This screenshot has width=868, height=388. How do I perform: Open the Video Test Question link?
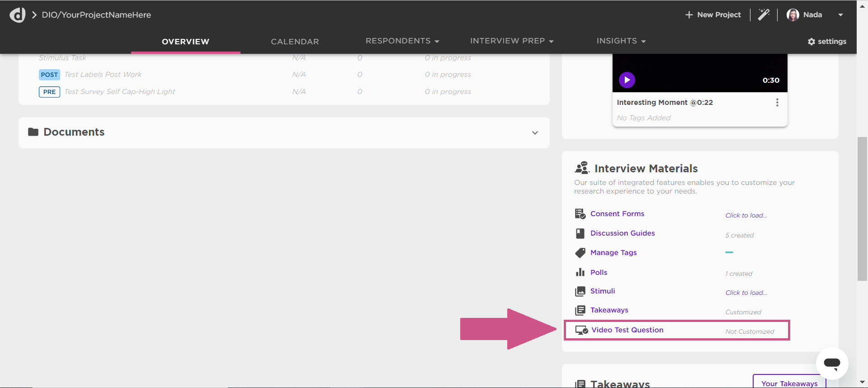pyautogui.click(x=627, y=330)
